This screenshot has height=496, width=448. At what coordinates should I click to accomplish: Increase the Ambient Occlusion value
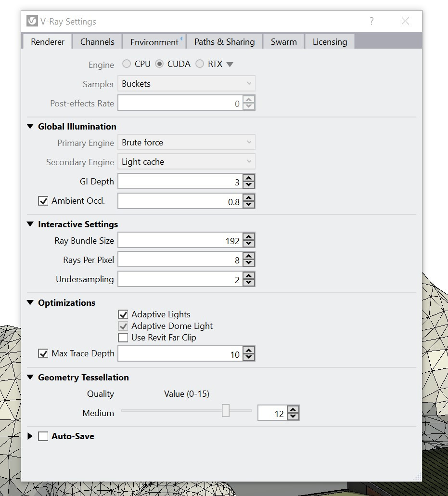click(249, 197)
